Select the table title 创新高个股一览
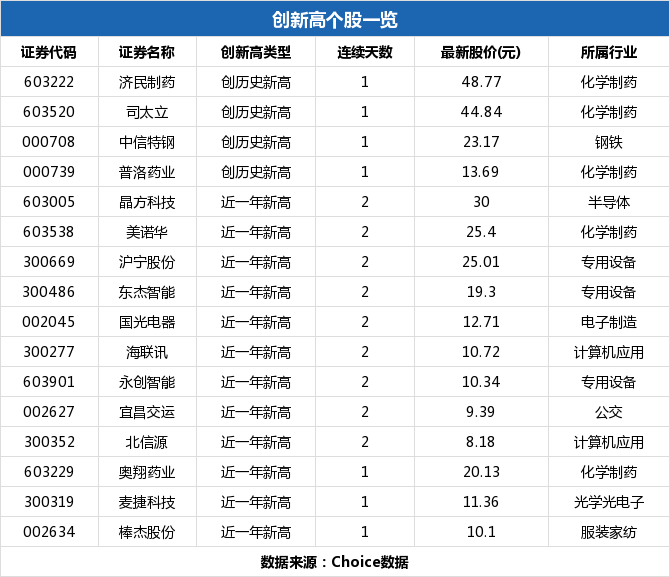This screenshot has width=670, height=577. (x=335, y=20)
